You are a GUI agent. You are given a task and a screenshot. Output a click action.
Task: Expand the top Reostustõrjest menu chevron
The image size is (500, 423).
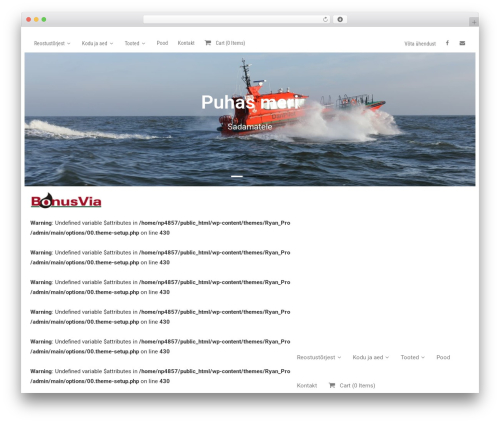(69, 43)
